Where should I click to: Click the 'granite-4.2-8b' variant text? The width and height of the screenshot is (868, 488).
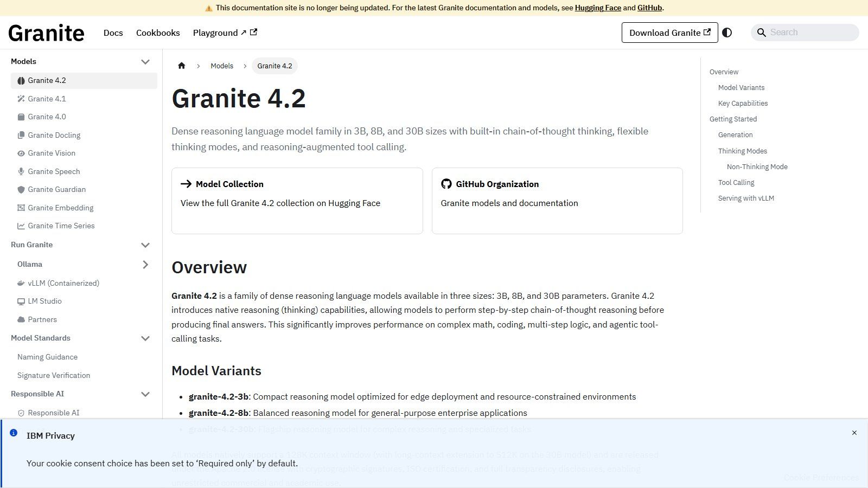tap(219, 413)
